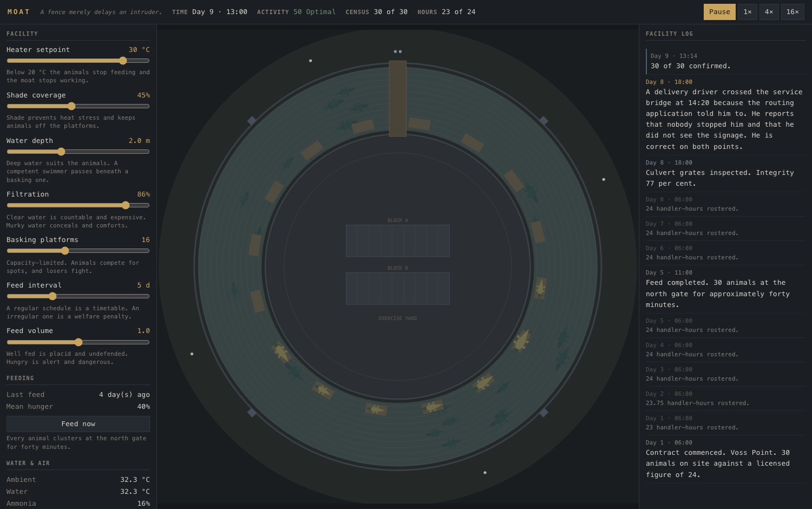Image resolution: width=812 pixels, height=509 pixels.
Task: Click the Facility Log panel heading
Action: 669,34
